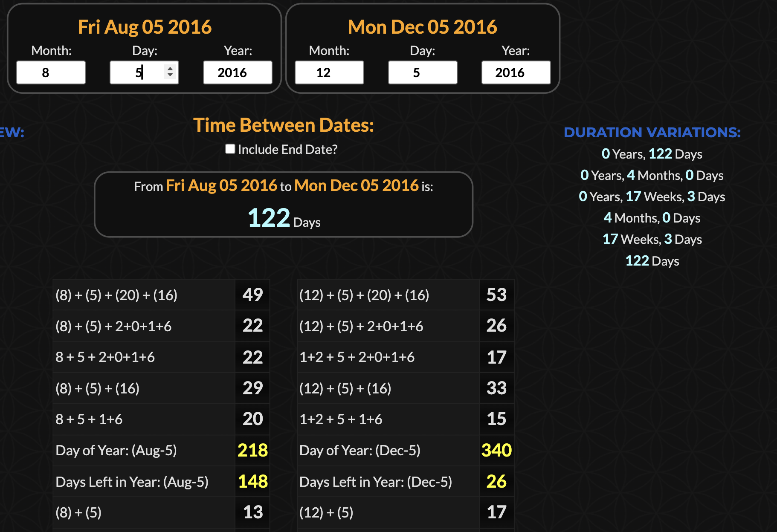777x532 pixels.
Task: Click the (12) + (5) row
Action: (406, 513)
